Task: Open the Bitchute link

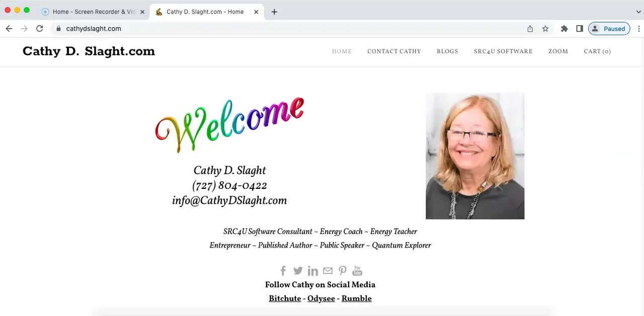Action: [285, 298]
